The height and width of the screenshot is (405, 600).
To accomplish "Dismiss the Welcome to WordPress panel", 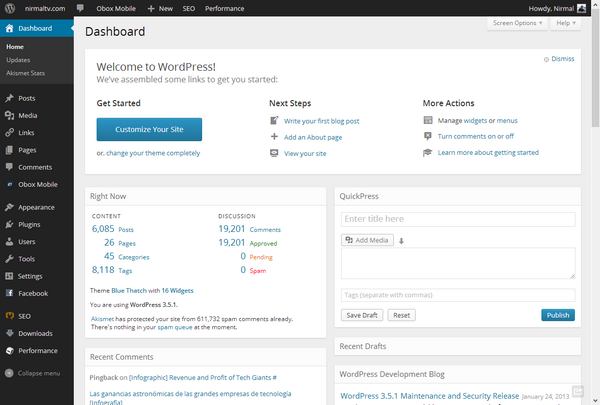I will (x=559, y=59).
